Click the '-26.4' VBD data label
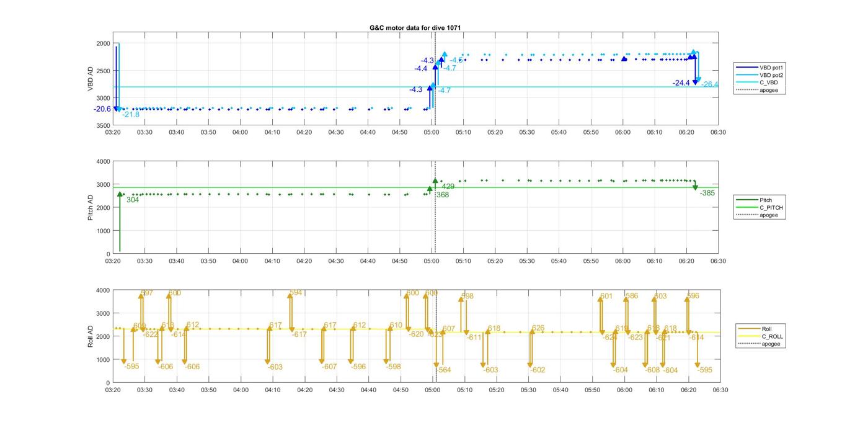 [x=710, y=84]
